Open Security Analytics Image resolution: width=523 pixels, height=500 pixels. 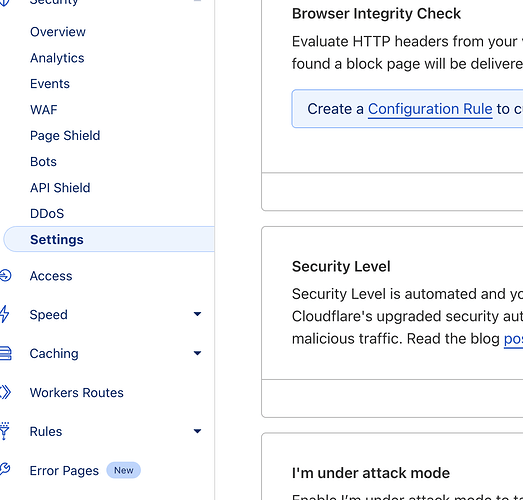pos(57,58)
